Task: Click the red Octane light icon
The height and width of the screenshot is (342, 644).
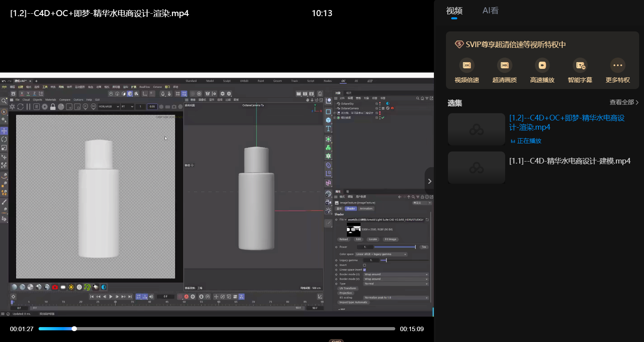Action: click(x=55, y=287)
